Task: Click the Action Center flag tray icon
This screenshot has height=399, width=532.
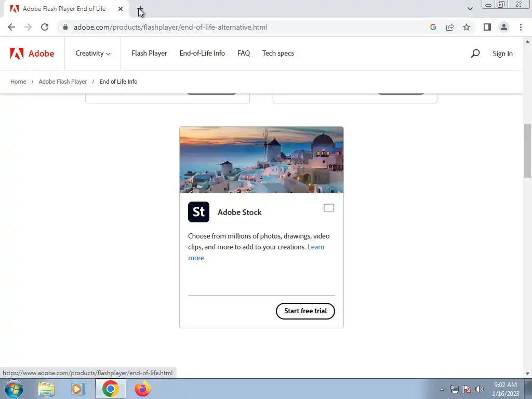Action: [467, 389]
